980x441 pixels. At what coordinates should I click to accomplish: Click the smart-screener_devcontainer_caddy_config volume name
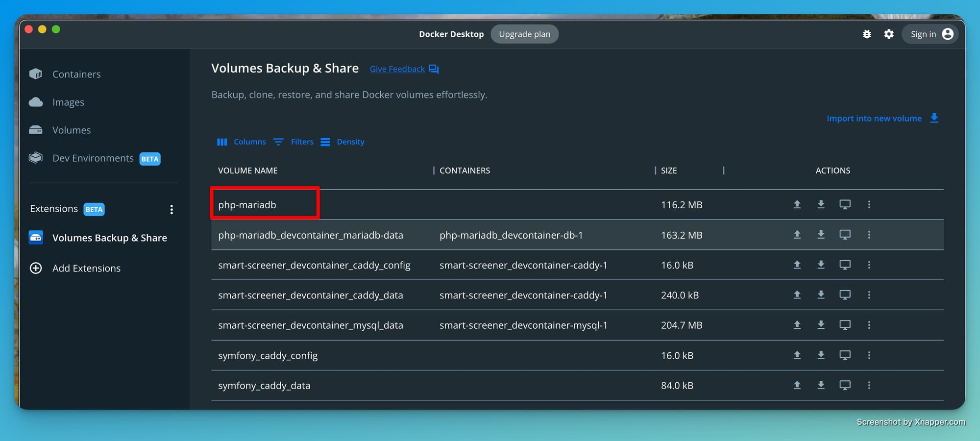coord(314,265)
